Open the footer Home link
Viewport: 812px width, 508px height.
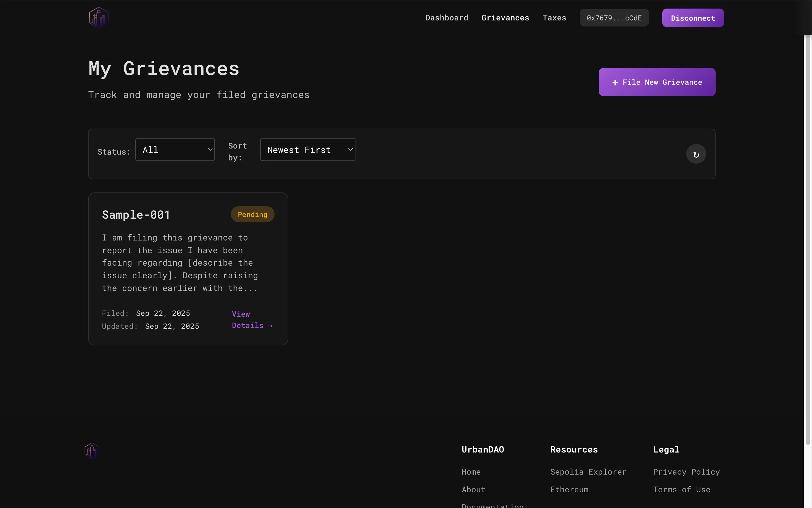tap(471, 472)
